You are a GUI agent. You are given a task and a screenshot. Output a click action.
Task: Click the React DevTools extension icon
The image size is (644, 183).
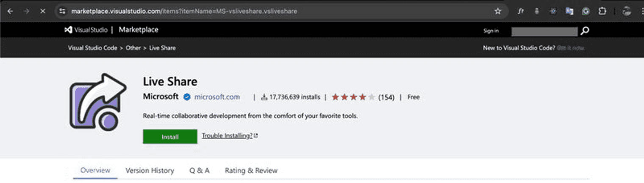coord(553,11)
